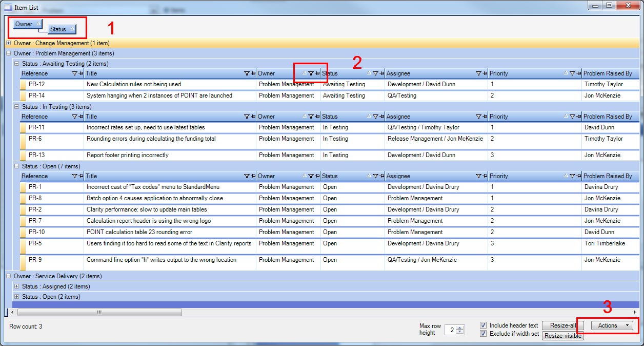Click 'Report footer printing incorrectly' title cell

click(170, 155)
